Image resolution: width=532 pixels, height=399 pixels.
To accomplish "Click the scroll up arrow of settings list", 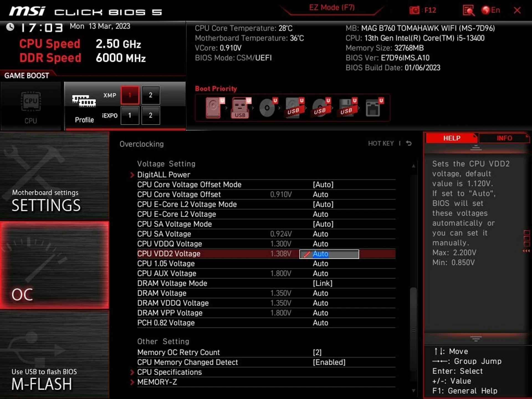I will pos(413,166).
